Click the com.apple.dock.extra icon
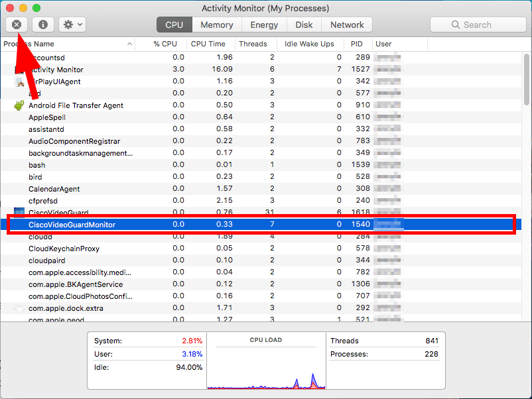532x399 pixels. [x=19, y=308]
